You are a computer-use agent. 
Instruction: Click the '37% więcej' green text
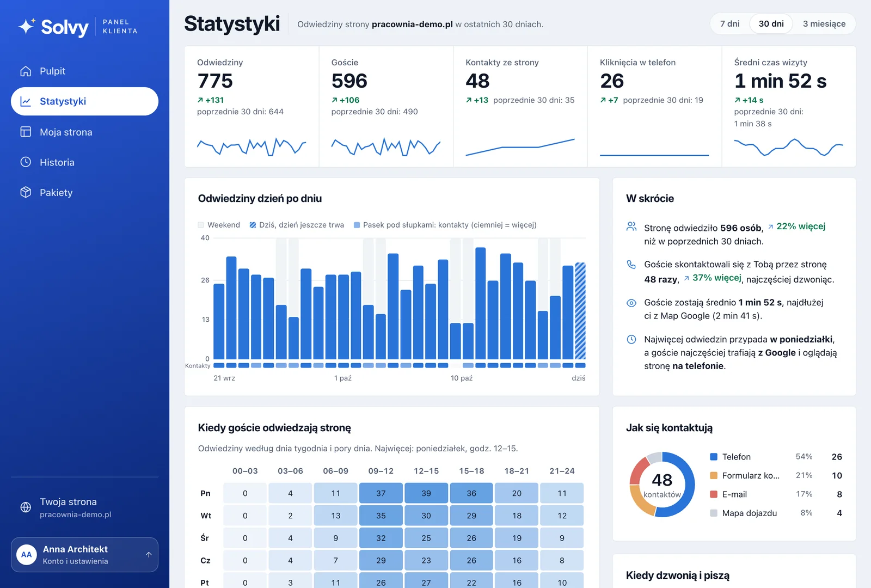[717, 278]
